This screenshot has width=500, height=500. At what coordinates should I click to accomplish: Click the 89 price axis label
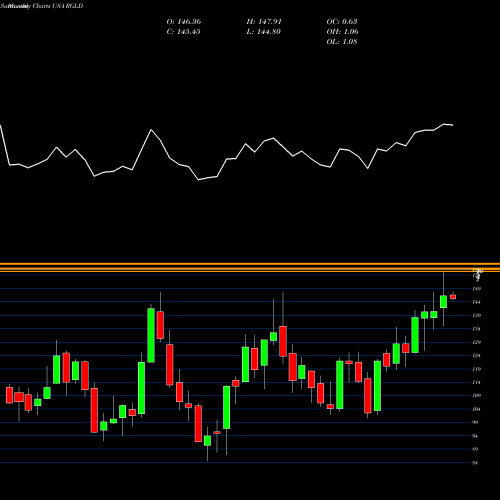click(x=476, y=449)
